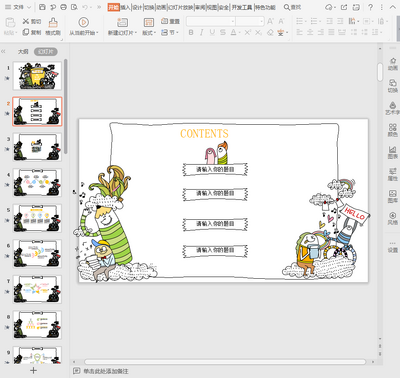Open the File (文件) menu dropdown arrow
Viewport: 400px width, 378px height.
(x=28, y=7)
